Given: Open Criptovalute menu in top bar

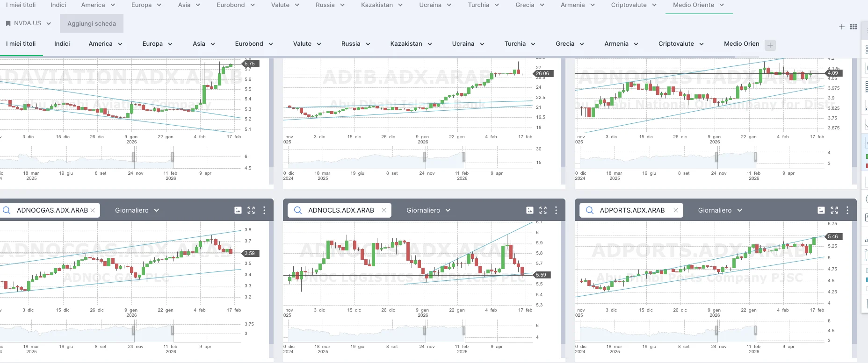Looking at the screenshot, I should [634, 5].
